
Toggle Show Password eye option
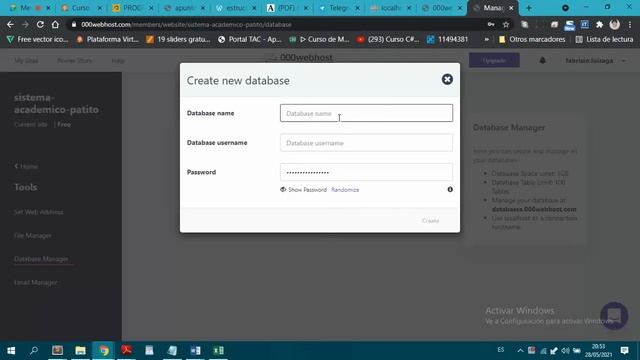[303, 190]
